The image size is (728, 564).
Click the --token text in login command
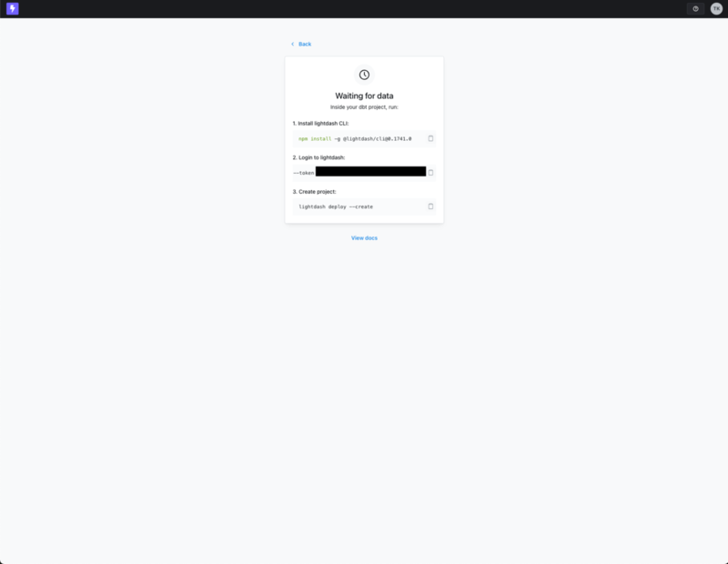(x=304, y=173)
